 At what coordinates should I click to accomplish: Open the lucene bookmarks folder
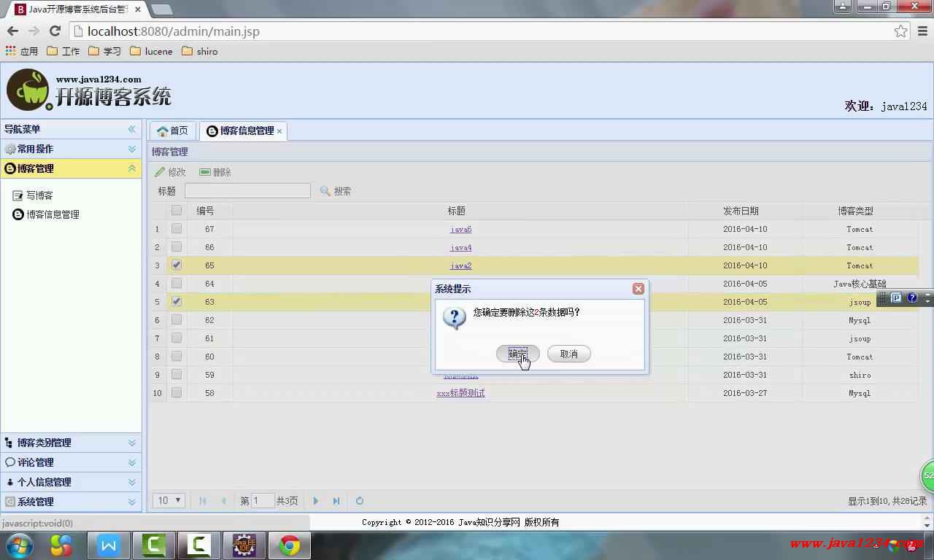(151, 51)
